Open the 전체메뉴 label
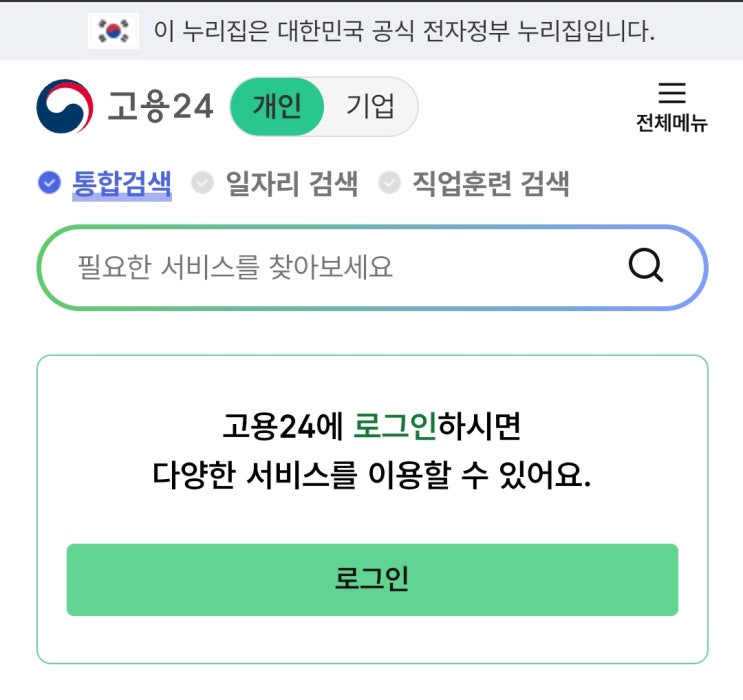 coord(671,124)
